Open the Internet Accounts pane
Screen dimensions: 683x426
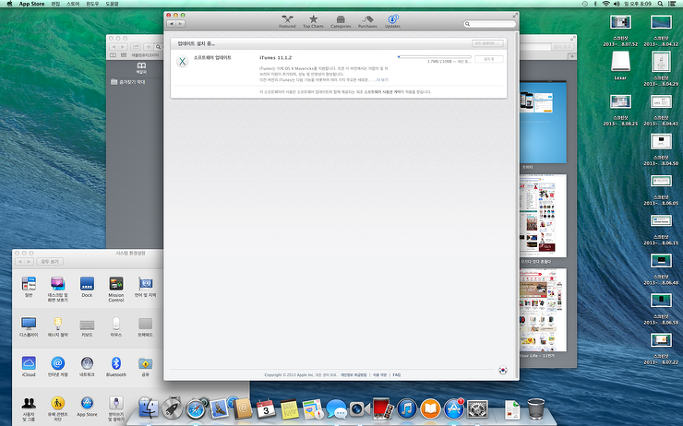pyautogui.click(x=57, y=366)
